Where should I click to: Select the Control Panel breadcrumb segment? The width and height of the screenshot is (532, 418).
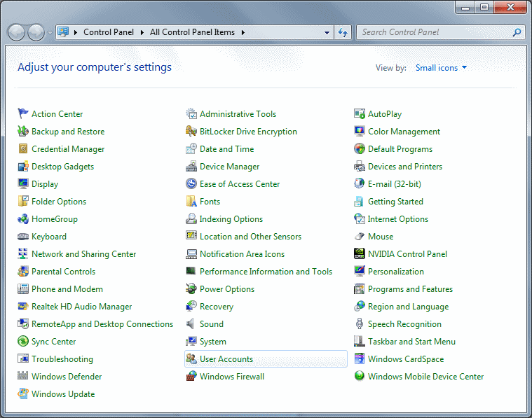click(109, 32)
